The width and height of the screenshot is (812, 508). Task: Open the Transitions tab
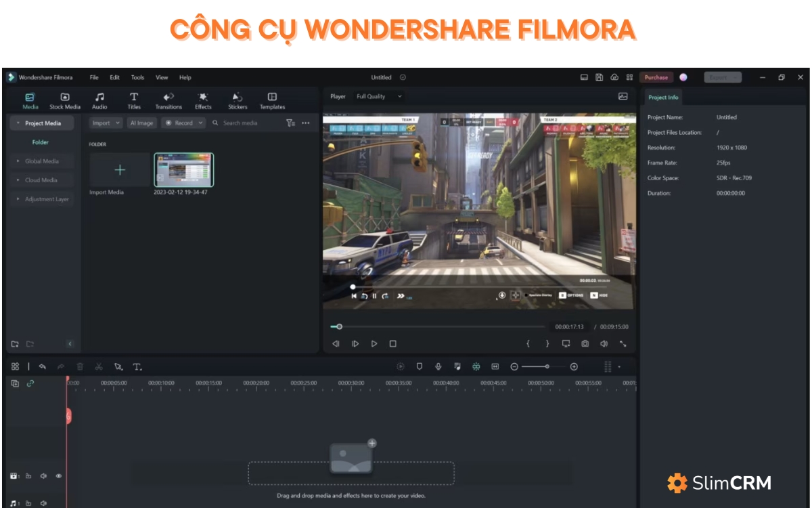click(x=168, y=101)
